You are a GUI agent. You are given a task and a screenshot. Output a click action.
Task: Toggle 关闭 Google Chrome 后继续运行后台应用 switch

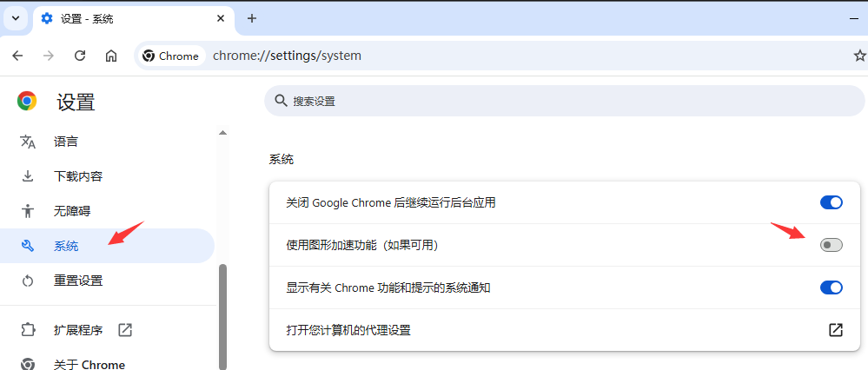tap(831, 202)
